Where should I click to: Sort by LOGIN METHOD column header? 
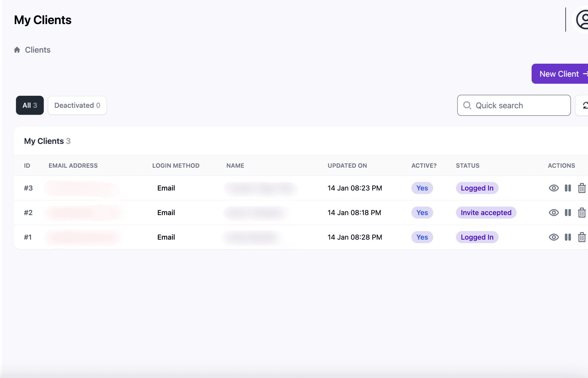[176, 165]
